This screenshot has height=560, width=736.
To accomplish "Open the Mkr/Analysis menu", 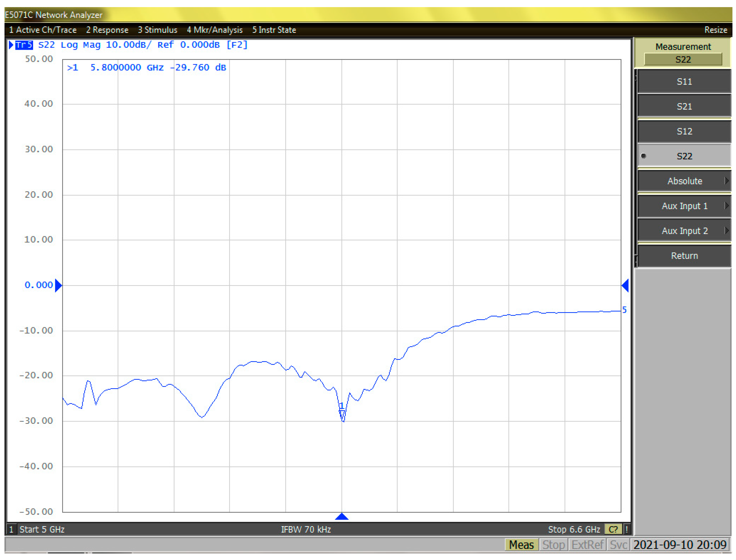I will (x=214, y=30).
